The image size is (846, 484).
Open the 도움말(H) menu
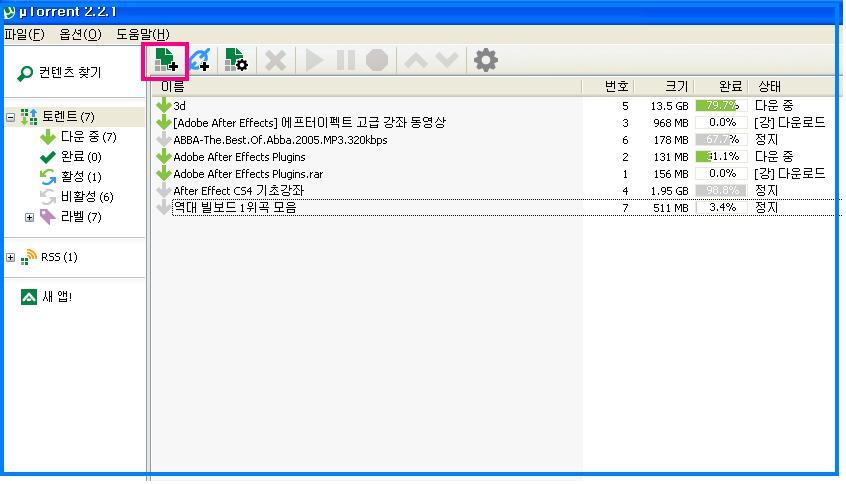(143, 35)
